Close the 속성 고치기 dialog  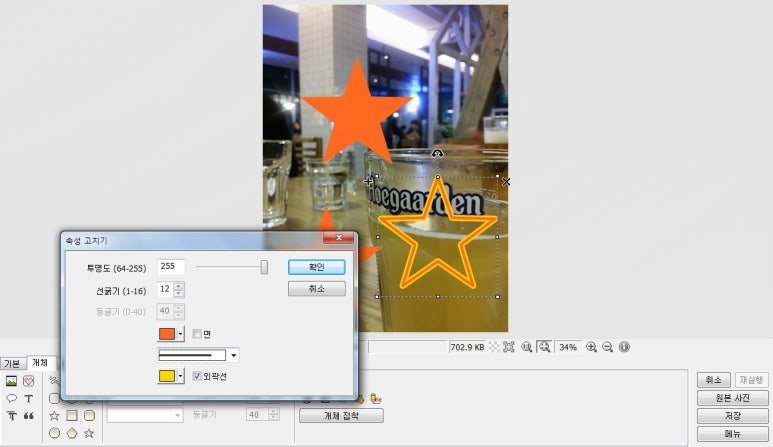pos(339,238)
